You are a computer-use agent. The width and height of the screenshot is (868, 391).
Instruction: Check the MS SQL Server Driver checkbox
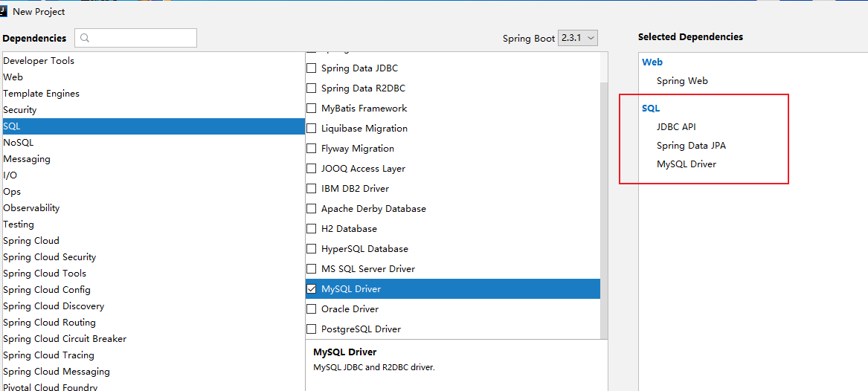tap(311, 269)
